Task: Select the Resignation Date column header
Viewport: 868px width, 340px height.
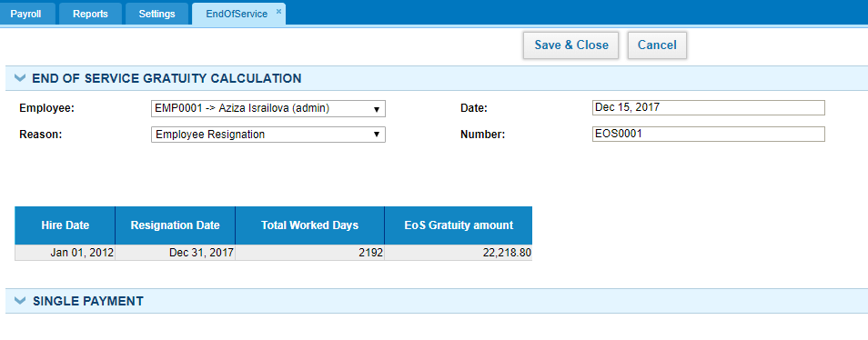Action: coord(175,225)
